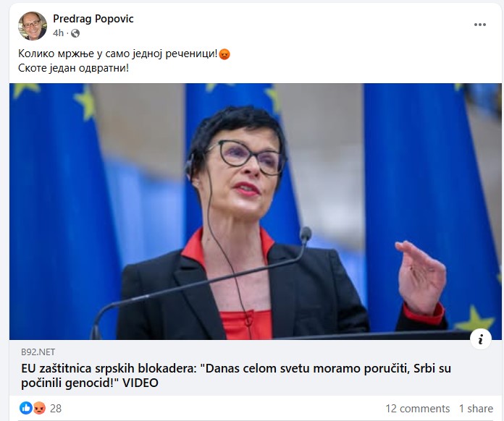Click the 4h post timestamp

58,33
